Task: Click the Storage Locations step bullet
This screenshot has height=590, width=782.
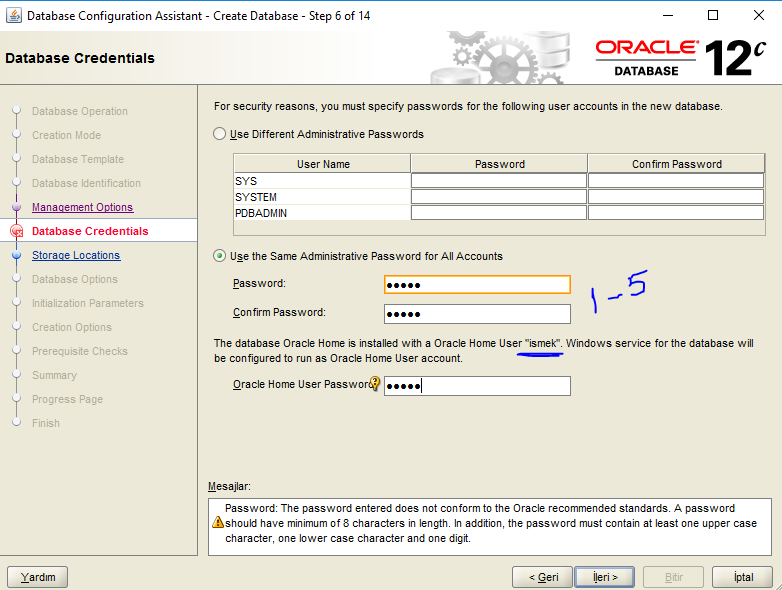Action: click(16, 255)
